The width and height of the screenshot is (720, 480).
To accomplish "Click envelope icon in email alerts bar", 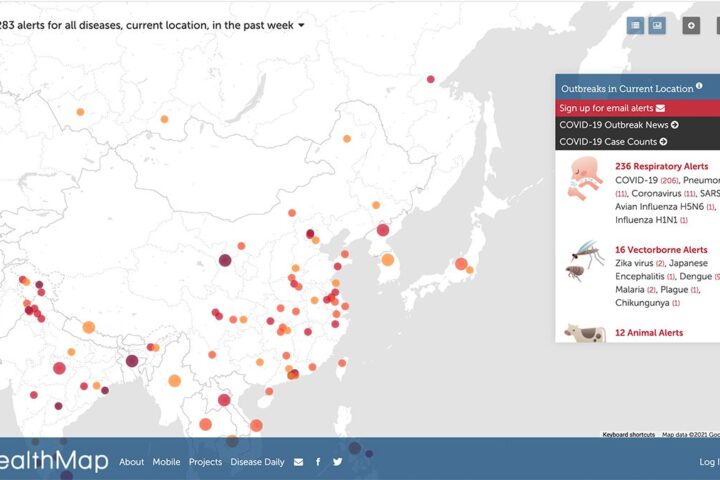I will [660, 108].
